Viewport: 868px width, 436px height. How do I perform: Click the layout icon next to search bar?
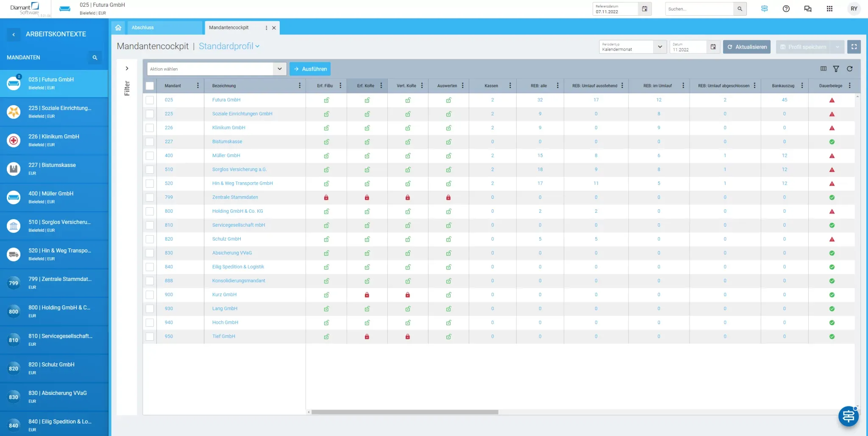click(765, 9)
